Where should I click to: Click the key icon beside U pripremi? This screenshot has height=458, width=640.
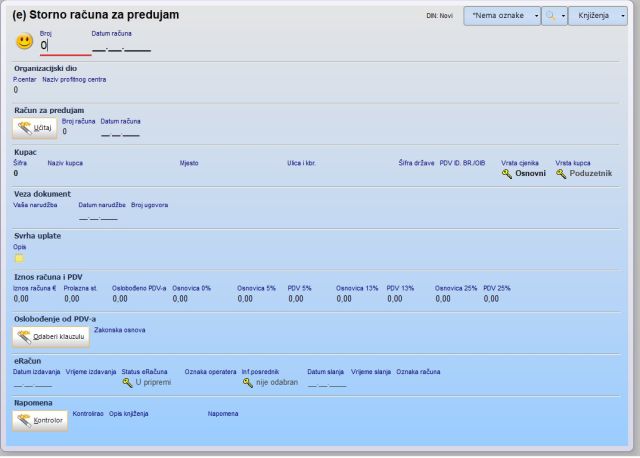(127, 382)
